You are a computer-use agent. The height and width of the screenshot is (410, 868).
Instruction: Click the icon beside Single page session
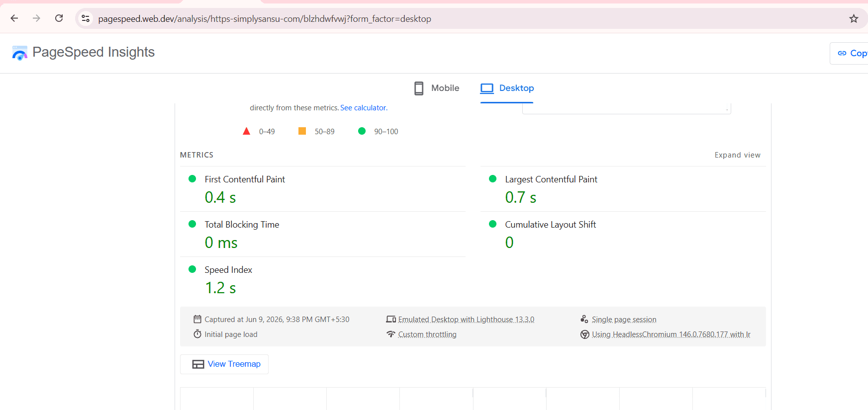[x=584, y=319]
